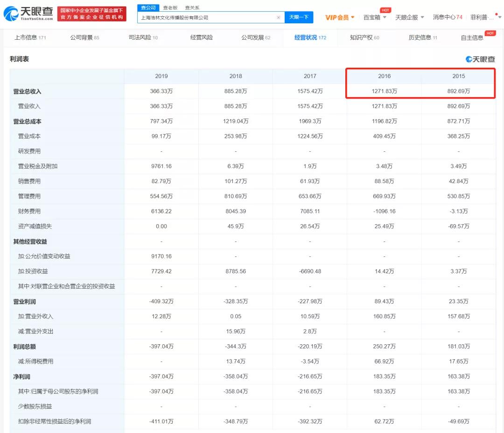Image resolution: width=504 pixels, height=433 pixels.
Task: Switch to the 查关系 search tab
Action: click(x=192, y=8)
